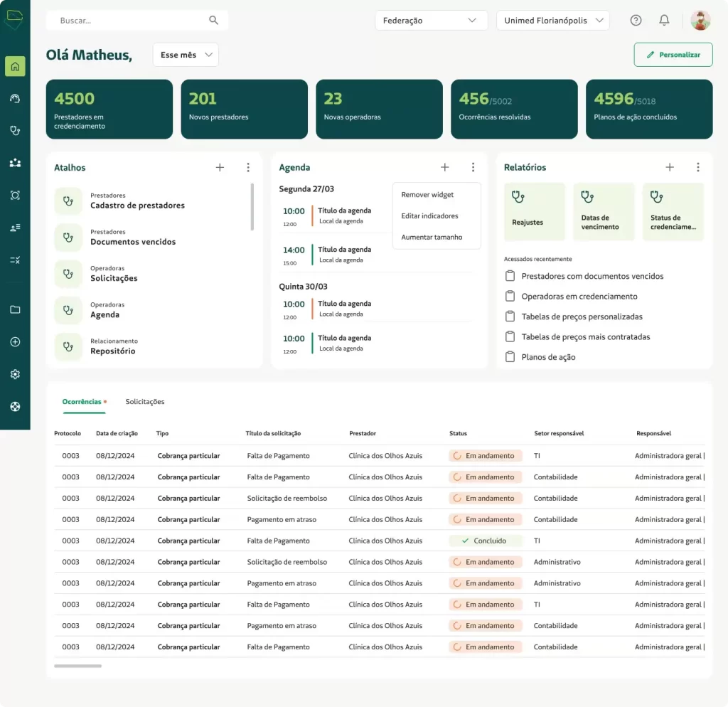Toggle the Em andamento status on first ocorrência

[485, 455]
